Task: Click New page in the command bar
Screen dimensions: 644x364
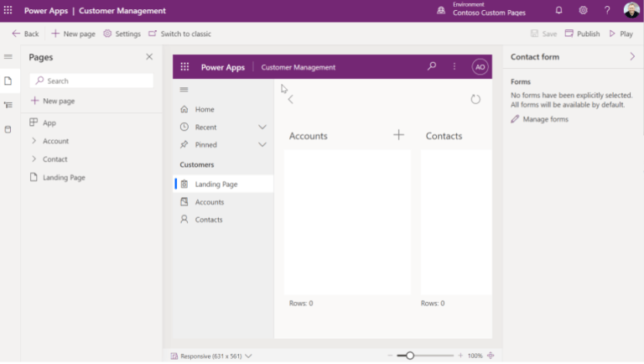Action: pyautogui.click(x=73, y=34)
